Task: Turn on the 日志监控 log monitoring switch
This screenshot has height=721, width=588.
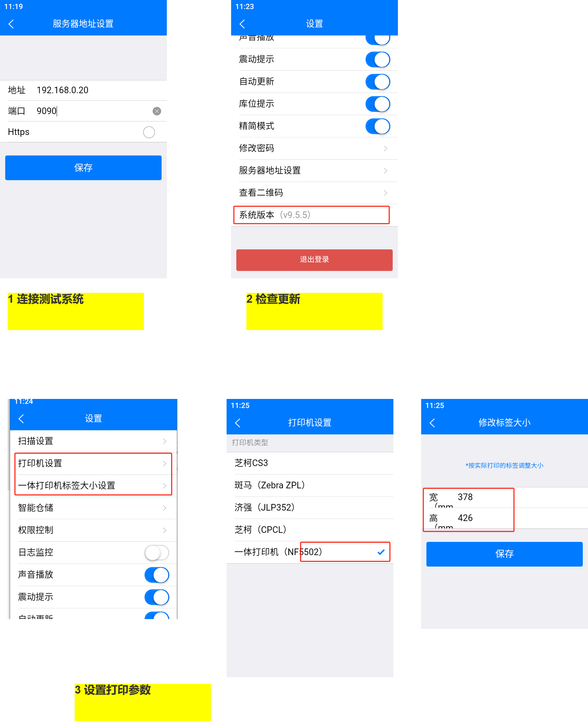Action: [157, 553]
